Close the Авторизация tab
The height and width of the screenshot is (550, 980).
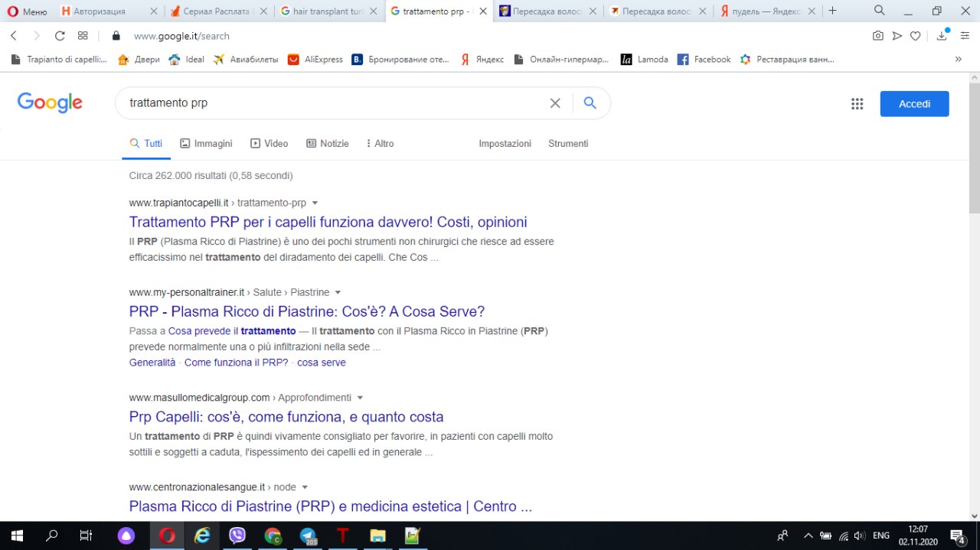153,11
